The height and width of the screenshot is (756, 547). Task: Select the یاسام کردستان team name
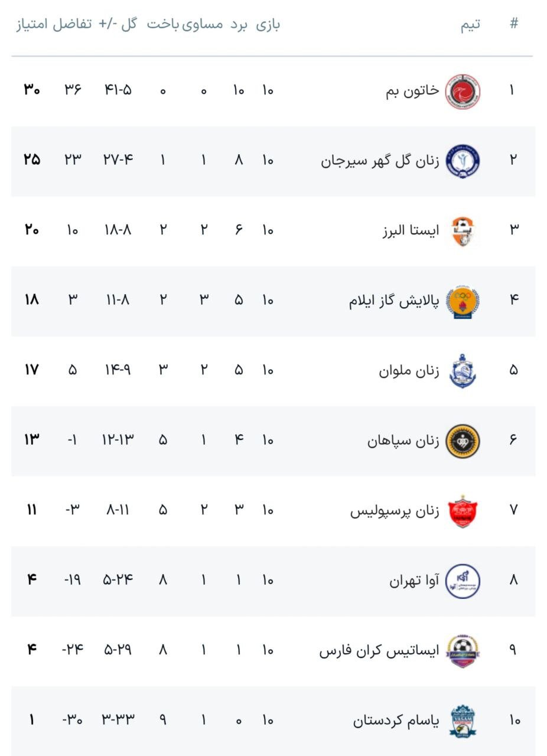(x=396, y=721)
